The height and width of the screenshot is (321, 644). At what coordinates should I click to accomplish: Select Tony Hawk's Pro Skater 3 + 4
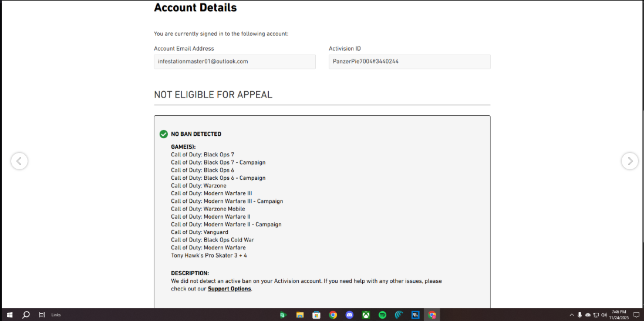[x=209, y=256]
